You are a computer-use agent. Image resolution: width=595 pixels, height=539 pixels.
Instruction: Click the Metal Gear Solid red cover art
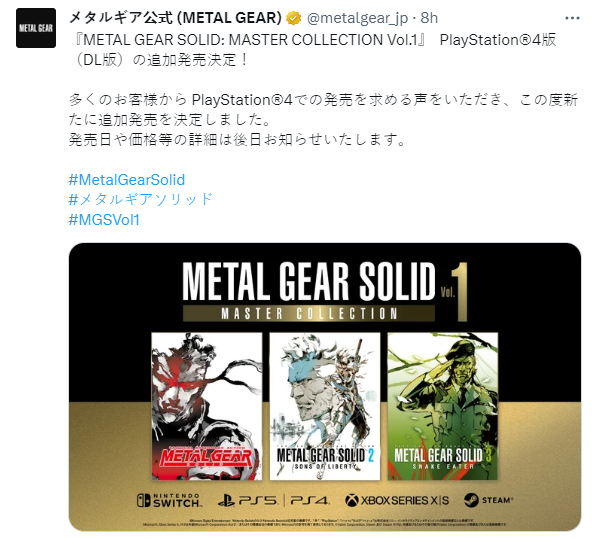(x=207, y=407)
